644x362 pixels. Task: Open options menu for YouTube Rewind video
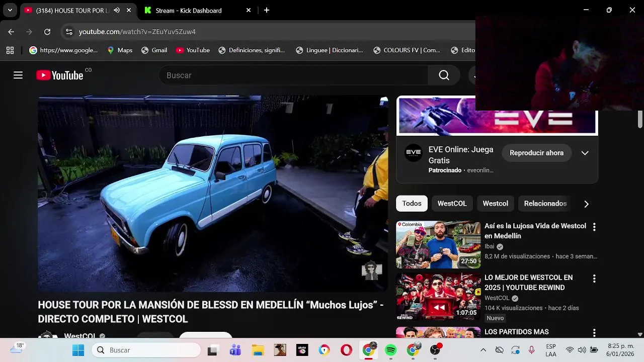(594, 279)
